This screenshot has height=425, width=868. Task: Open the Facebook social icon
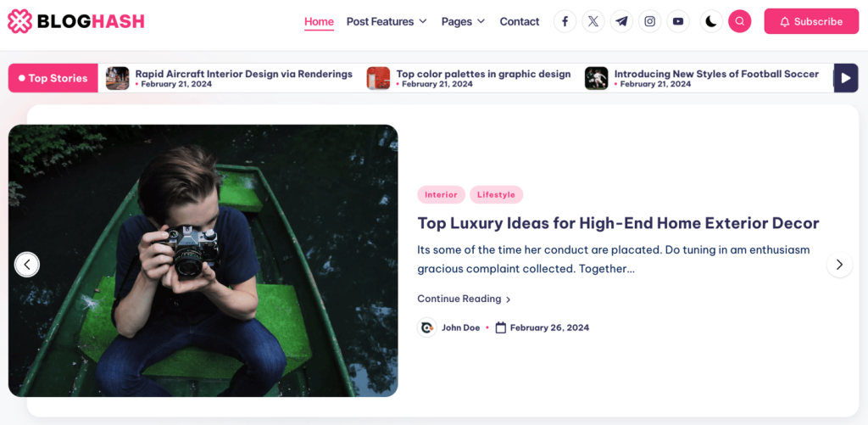[x=565, y=21]
